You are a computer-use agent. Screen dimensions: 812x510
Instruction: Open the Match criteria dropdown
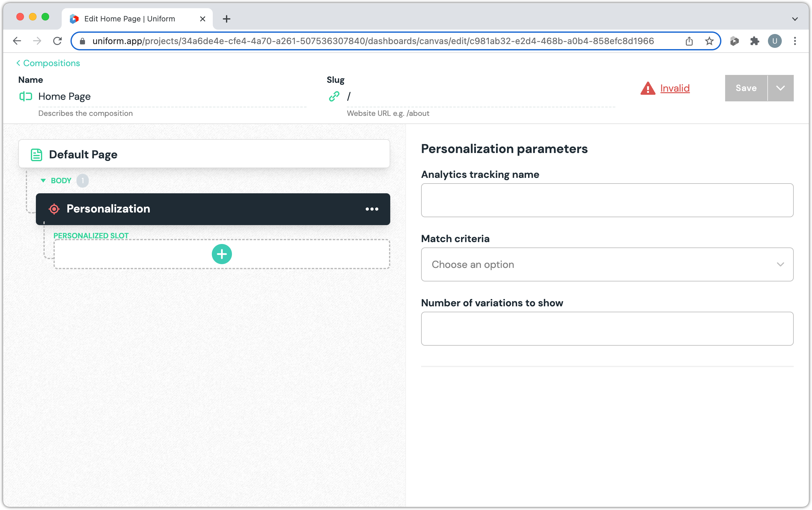tap(607, 264)
